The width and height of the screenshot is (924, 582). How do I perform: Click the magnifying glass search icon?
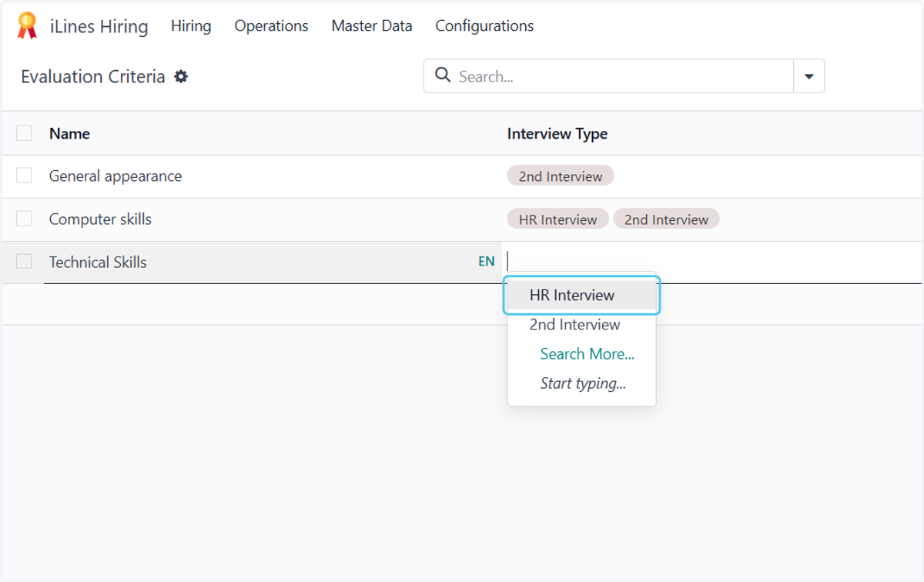click(443, 75)
